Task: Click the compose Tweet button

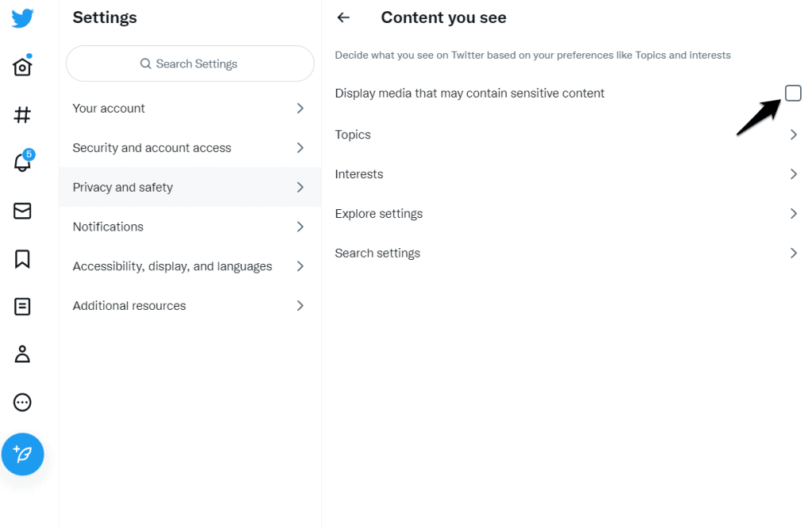Action: click(22, 454)
